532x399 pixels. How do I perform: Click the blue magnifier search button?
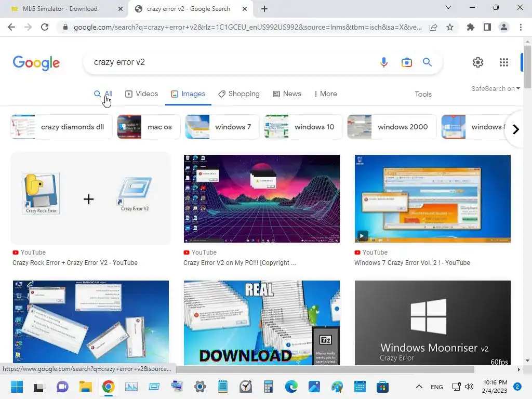(427, 62)
